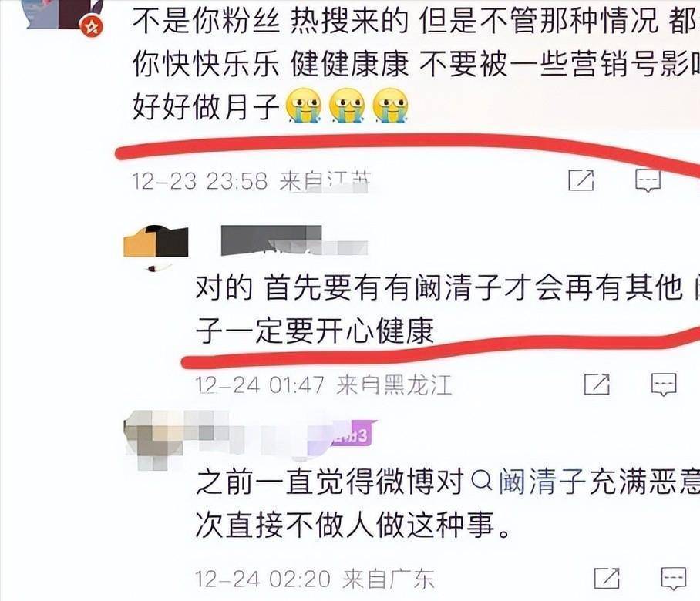The image size is (700, 601).
Task: Tap reply bubble icon on the 广东 comment
Action: point(674,579)
